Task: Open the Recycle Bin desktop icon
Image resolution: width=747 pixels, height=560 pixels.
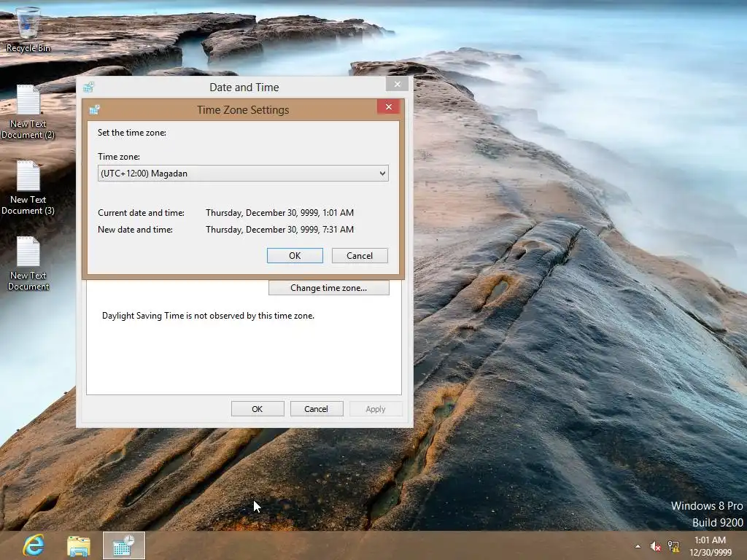Action: (x=28, y=29)
